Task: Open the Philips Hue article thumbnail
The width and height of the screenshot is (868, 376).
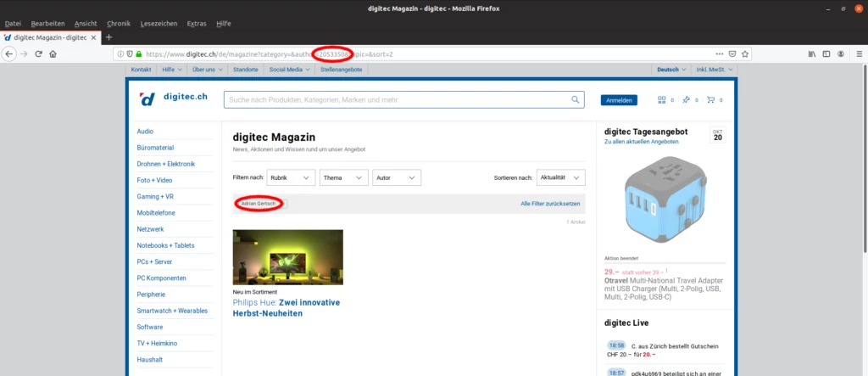Action: pos(288,257)
